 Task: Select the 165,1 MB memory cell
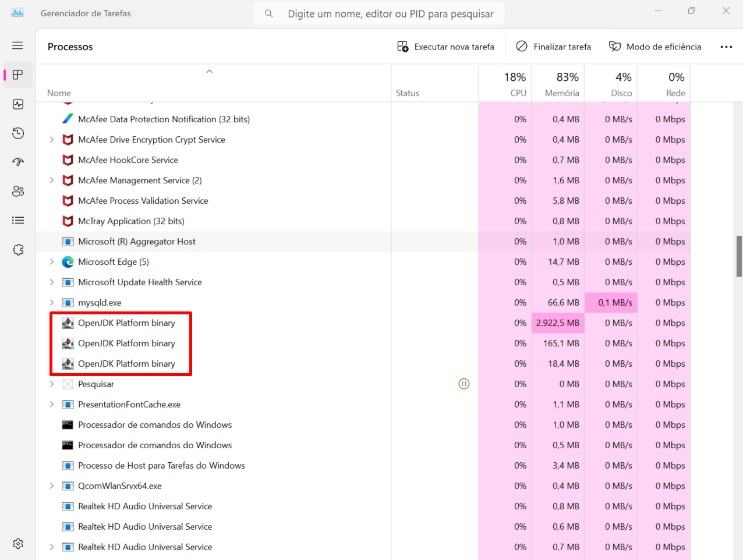pyautogui.click(x=558, y=343)
